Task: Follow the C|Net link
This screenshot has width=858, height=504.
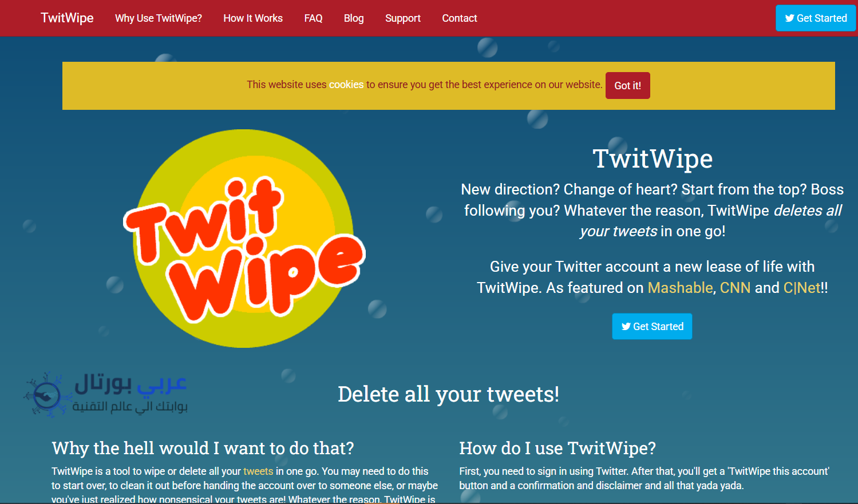Action: 802,288
